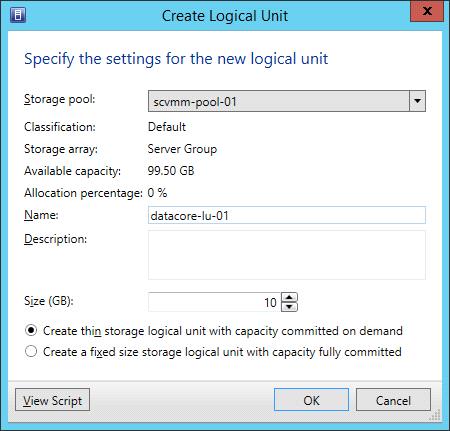The height and width of the screenshot is (431, 450).
Task: Click the Description label text
Action: click(x=55, y=239)
